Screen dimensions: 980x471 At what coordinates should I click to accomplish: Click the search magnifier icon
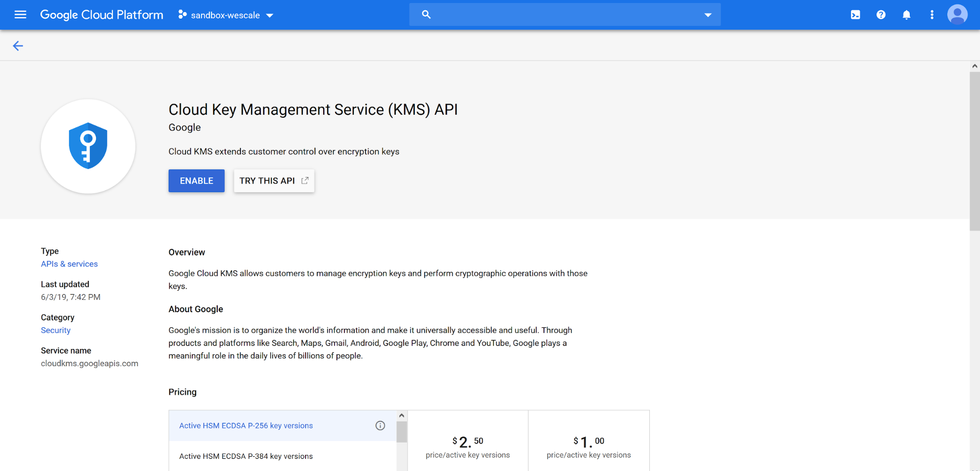coord(426,15)
